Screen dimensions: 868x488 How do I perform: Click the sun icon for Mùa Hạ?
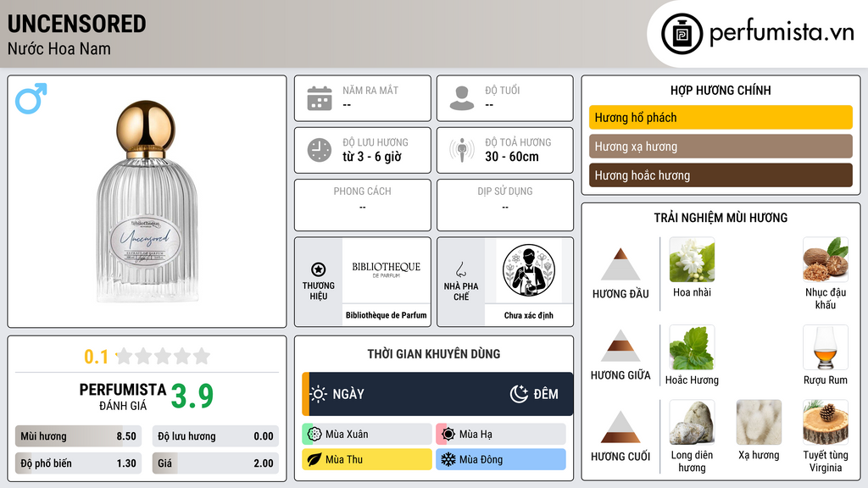pos(448,434)
